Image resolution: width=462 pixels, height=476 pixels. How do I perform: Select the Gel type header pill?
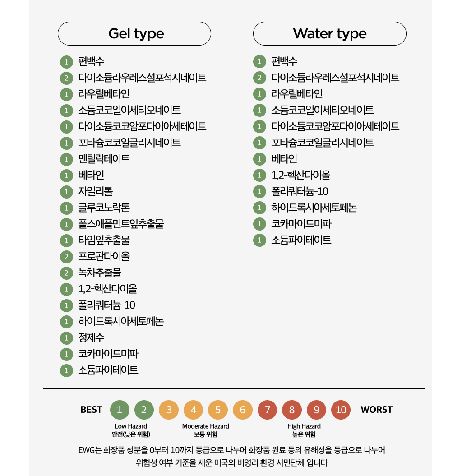(134, 34)
